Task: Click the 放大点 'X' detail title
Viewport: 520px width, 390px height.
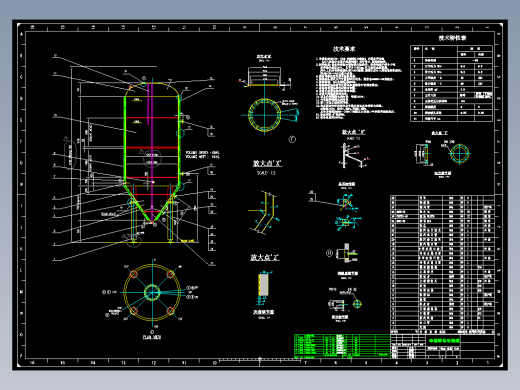Action: [267, 163]
